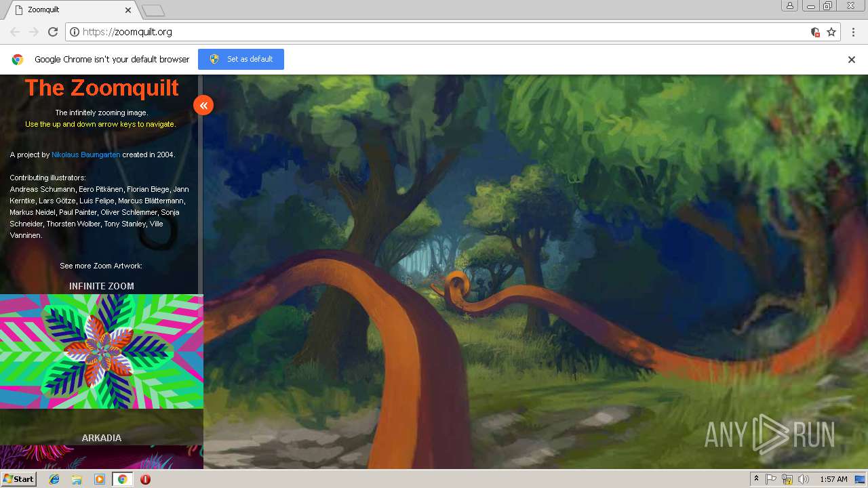Click 'The infinitely zooming image.' subtitle
Image resolution: width=868 pixels, height=488 pixels.
[x=101, y=113]
